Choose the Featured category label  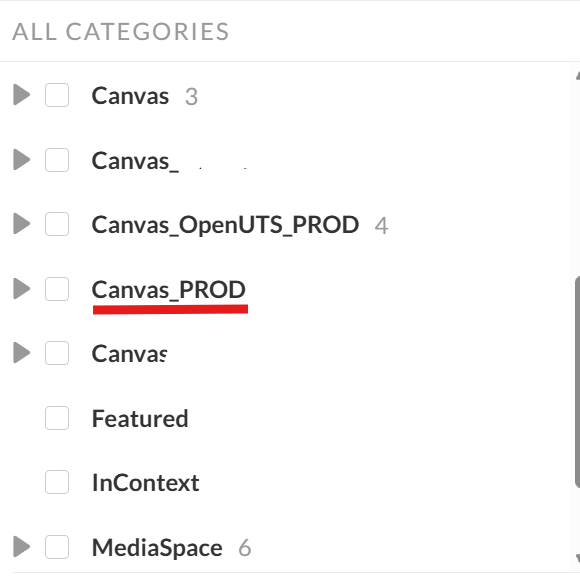coord(140,418)
